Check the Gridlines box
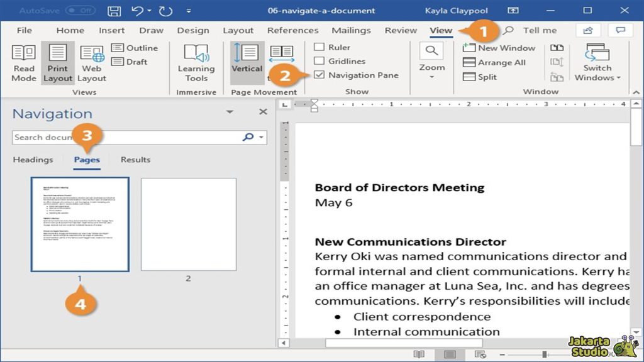644x362 pixels. 319,61
